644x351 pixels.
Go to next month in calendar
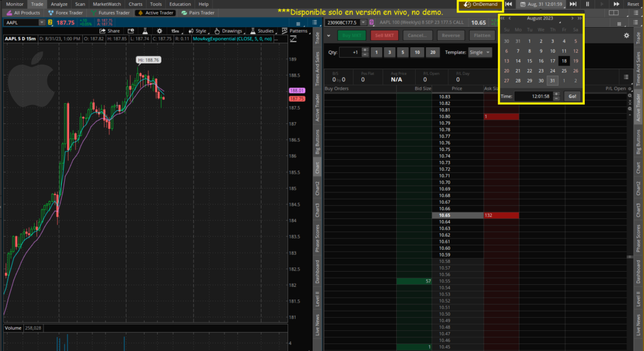pyautogui.click(x=572, y=18)
